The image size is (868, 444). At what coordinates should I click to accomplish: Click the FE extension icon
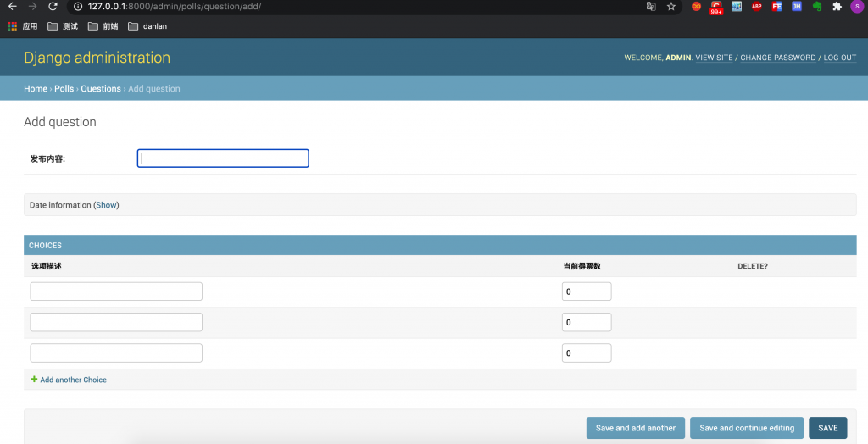pos(776,6)
